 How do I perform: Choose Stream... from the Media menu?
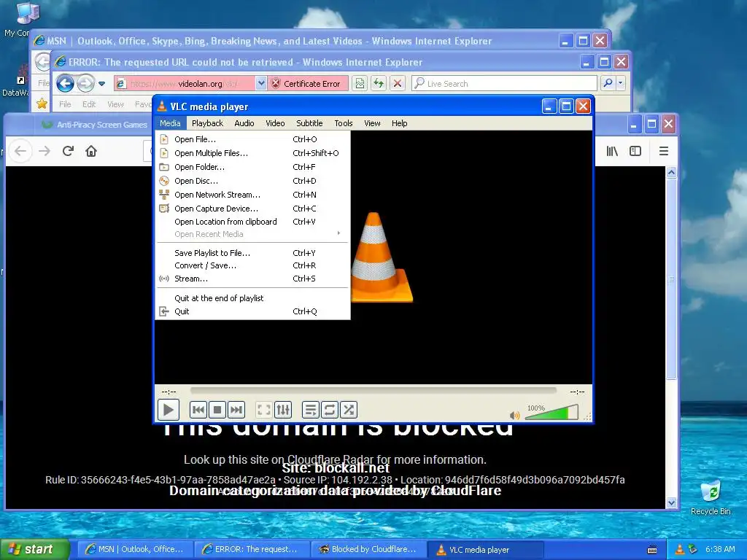(x=252, y=278)
